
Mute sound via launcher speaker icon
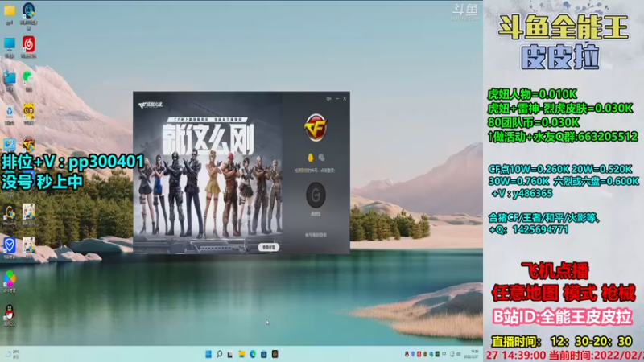coord(328,98)
